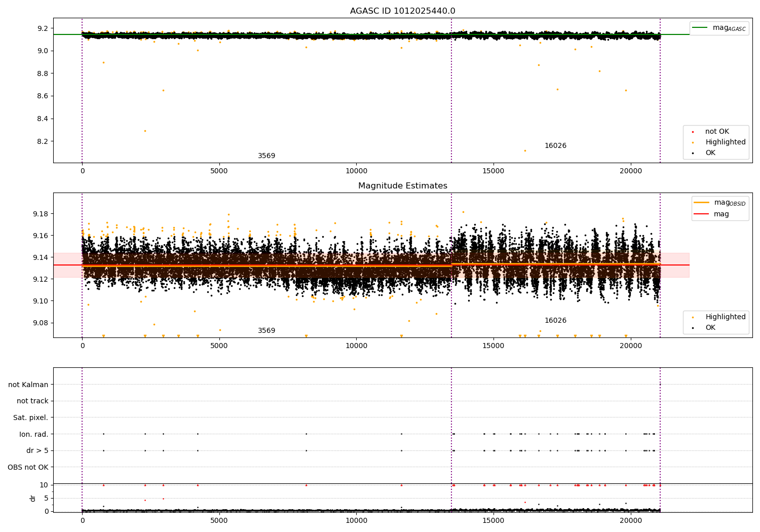The image size is (760, 532).
Task: Click x-tick "15000" under bottom dr plot
Action: (493, 520)
